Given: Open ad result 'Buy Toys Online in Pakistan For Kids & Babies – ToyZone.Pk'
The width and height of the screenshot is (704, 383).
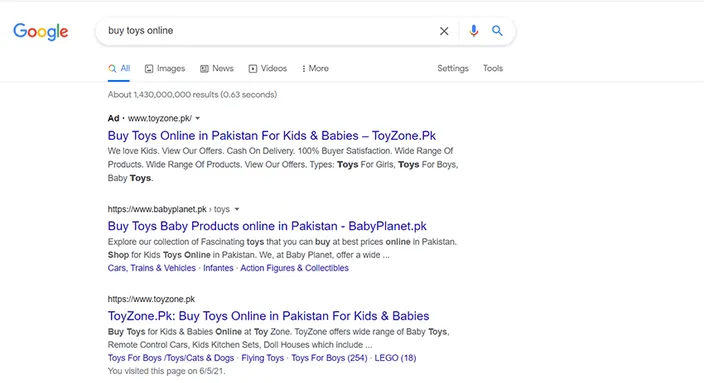Looking at the screenshot, I should coord(272,136).
